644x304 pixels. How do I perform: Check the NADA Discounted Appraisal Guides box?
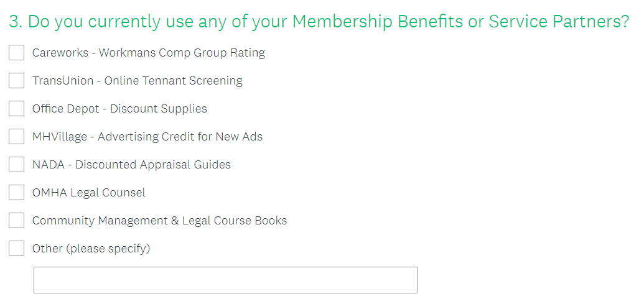(x=16, y=165)
